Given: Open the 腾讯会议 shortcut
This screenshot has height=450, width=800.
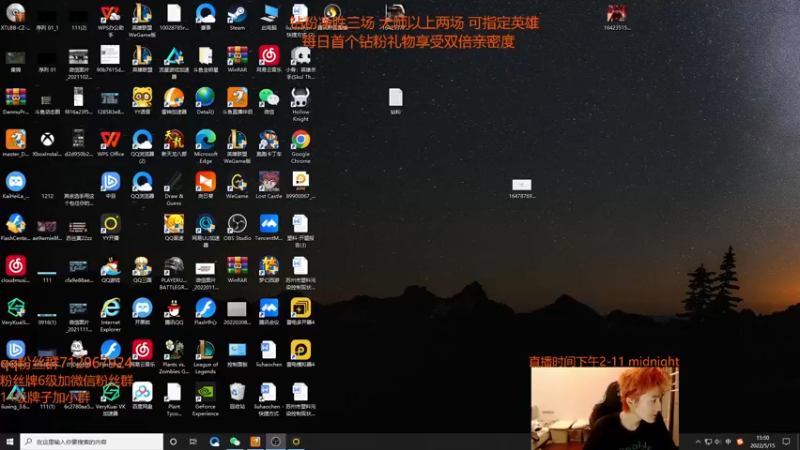Looking at the screenshot, I should click(269, 311).
